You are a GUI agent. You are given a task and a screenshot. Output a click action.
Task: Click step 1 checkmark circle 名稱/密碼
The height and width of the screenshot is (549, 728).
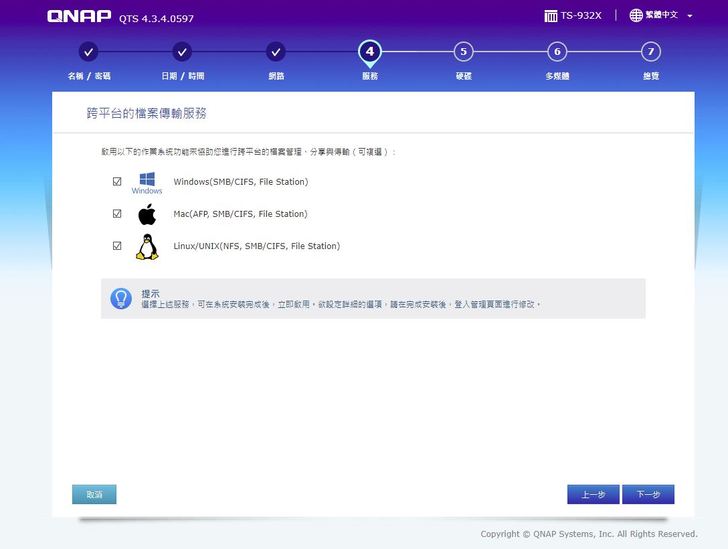click(88, 52)
